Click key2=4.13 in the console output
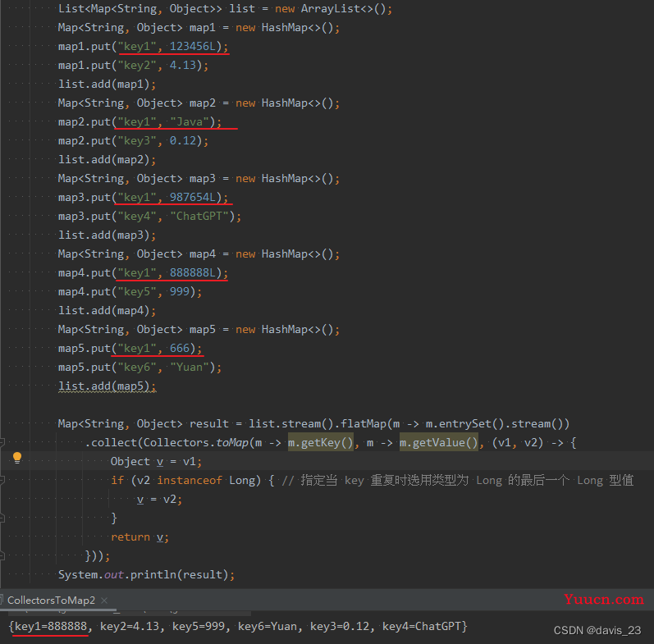 click(130, 627)
